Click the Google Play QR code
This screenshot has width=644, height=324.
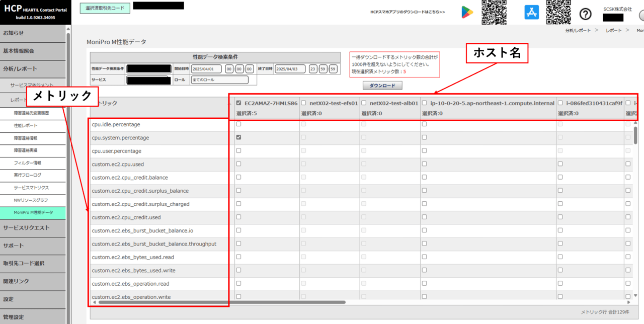494,13
